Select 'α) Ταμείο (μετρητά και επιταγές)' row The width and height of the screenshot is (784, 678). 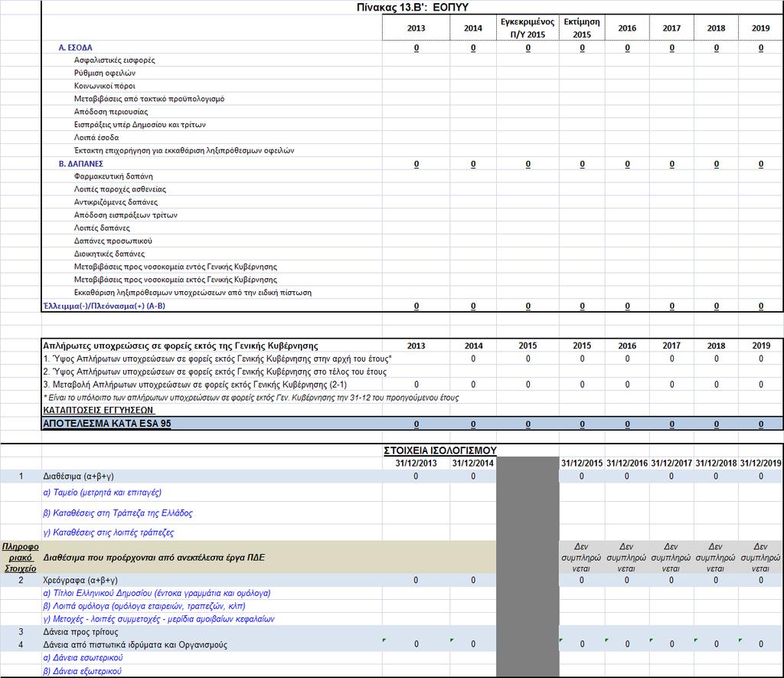[102, 493]
